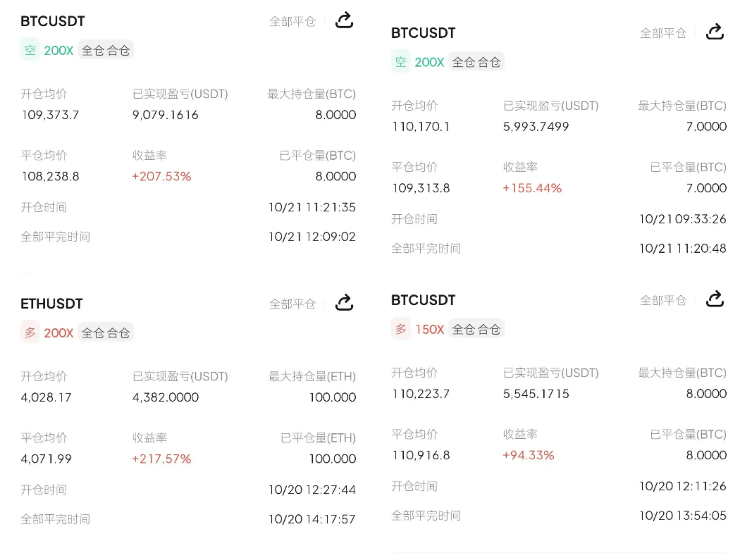
Task: Open the BTCUSDT title with 207.53% return
Action: click(x=53, y=21)
